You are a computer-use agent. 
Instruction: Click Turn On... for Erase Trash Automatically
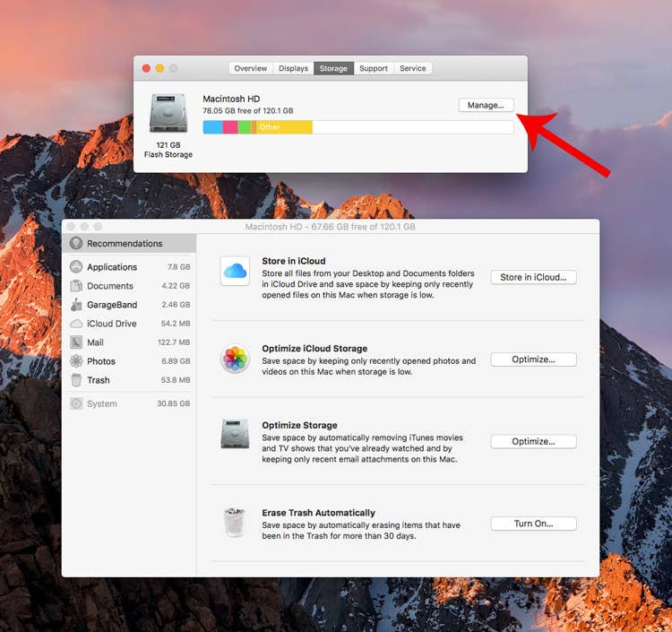tap(533, 524)
